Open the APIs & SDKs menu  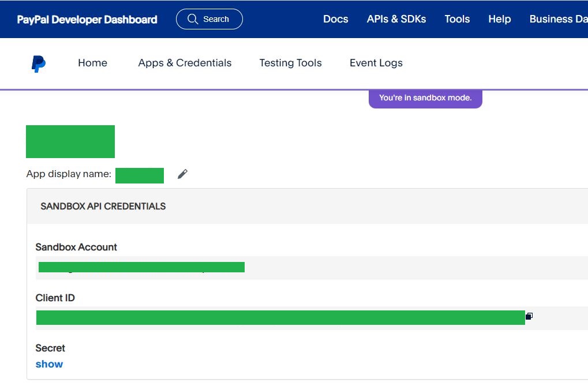coord(396,19)
